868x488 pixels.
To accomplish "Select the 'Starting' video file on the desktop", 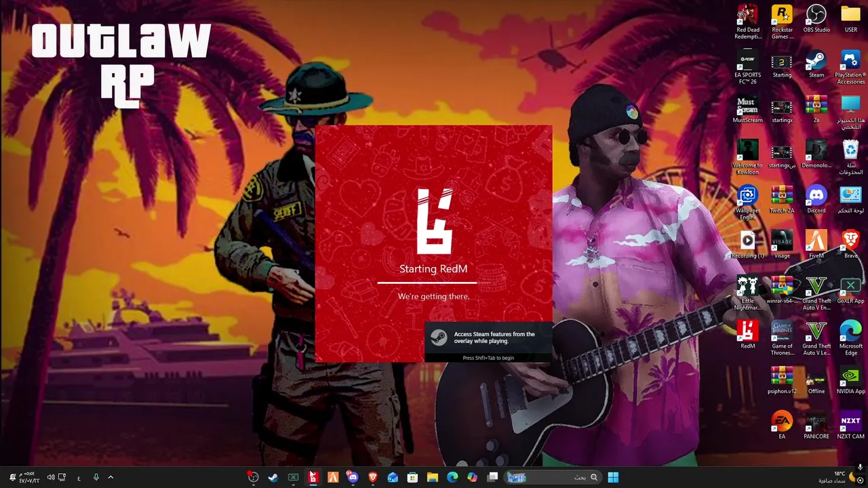I will tap(782, 64).
